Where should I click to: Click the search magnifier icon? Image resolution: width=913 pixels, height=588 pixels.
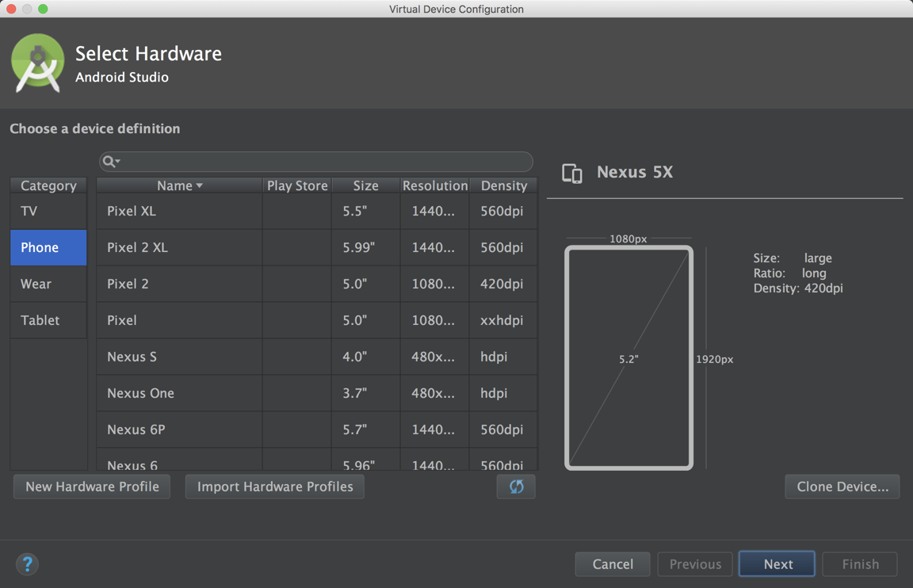(x=111, y=162)
